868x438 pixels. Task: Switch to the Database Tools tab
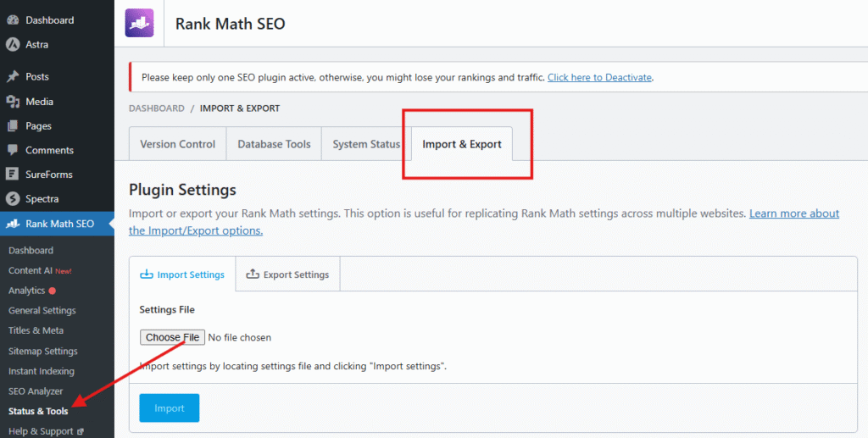click(x=274, y=144)
